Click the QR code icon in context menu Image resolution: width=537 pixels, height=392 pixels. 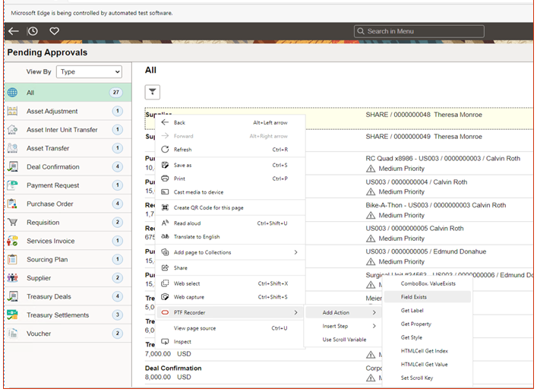pyautogui.click(x=165, y=207)
